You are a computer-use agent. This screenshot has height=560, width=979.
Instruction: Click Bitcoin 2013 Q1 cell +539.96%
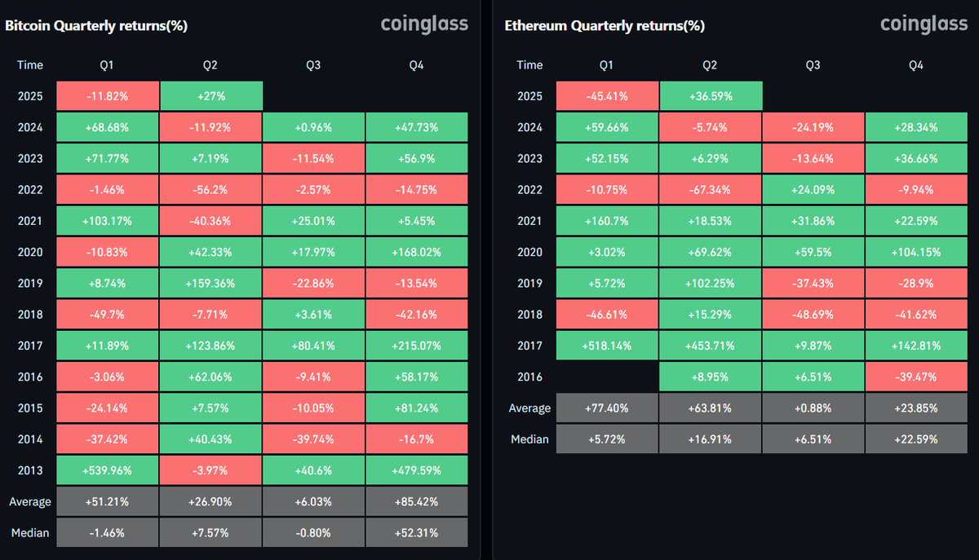(x=108, y=470)
